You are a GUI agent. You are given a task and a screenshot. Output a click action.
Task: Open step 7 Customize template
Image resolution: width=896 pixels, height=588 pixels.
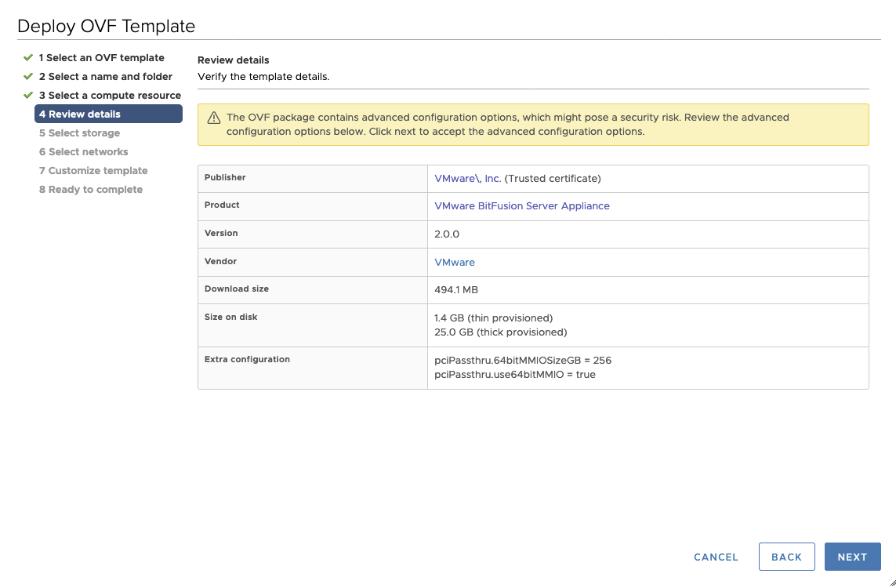tap(93, 170)
